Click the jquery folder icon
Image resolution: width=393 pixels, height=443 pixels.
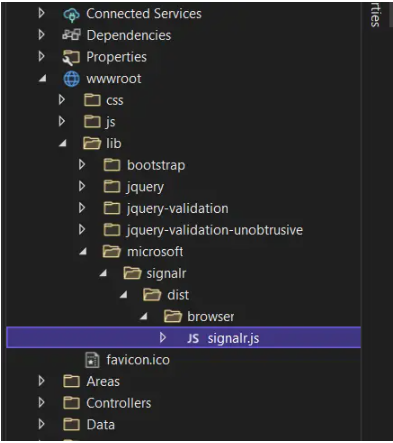(x=112, y=187)
